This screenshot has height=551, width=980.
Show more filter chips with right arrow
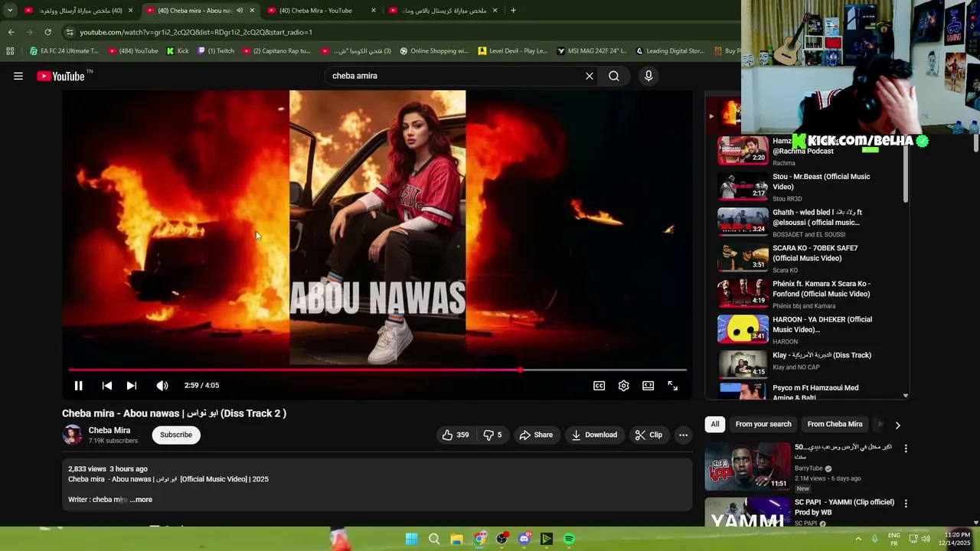tap(897, 425)
